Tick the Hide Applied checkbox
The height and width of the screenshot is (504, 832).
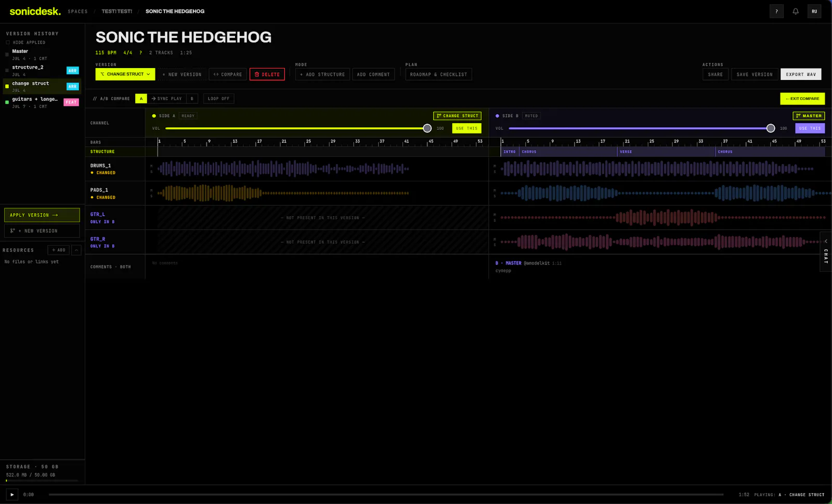click(x=8, y=43)
